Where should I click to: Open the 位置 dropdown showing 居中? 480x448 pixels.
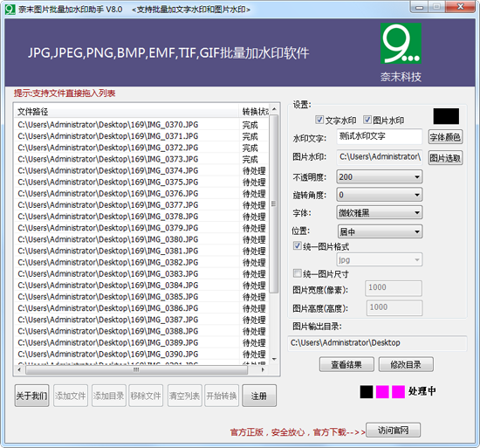tap(380, 231)
